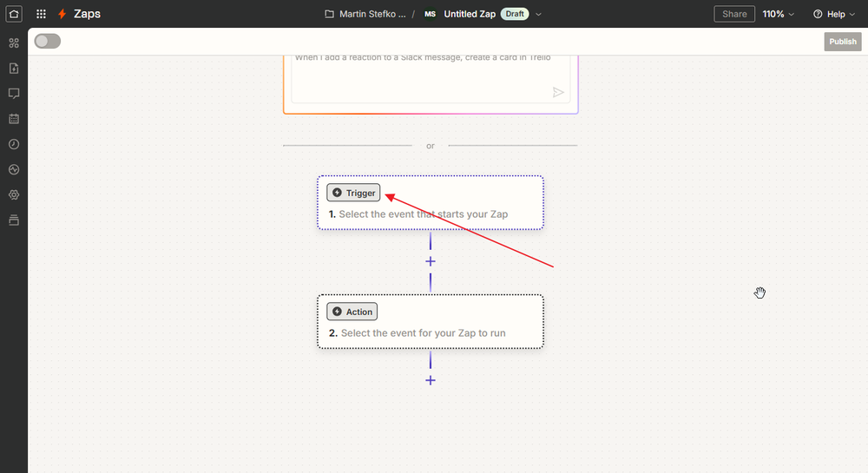Open the apps grid menu

pos(41,14)
